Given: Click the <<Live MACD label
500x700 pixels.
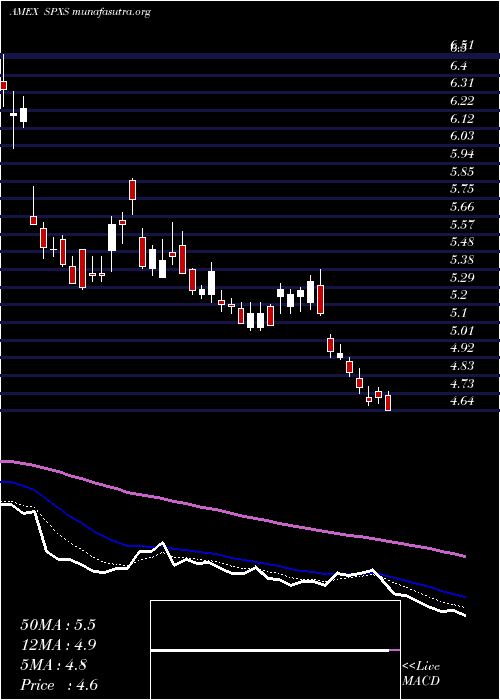Looking at the screenshot, I should (421, 674).
